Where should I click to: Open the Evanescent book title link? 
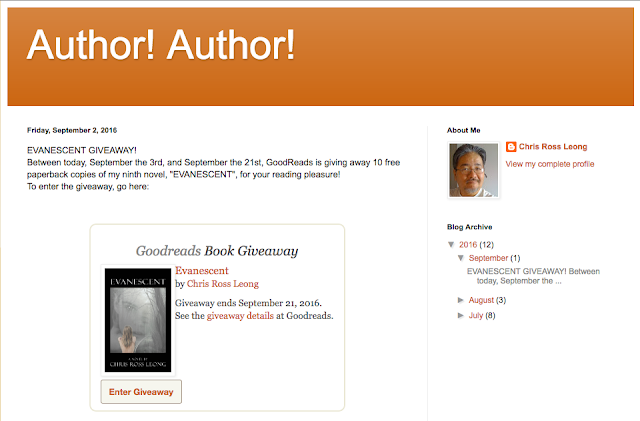tap(202, 271)
